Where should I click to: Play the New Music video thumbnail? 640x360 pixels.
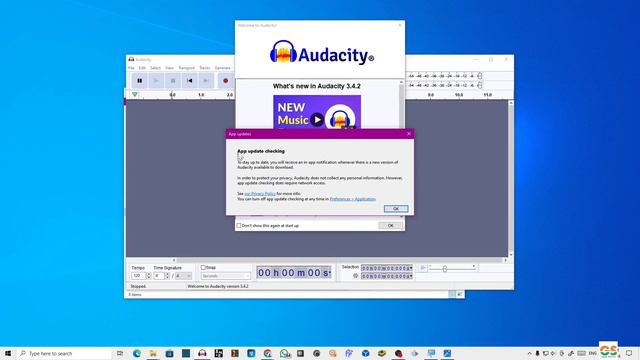click(317, 120)
